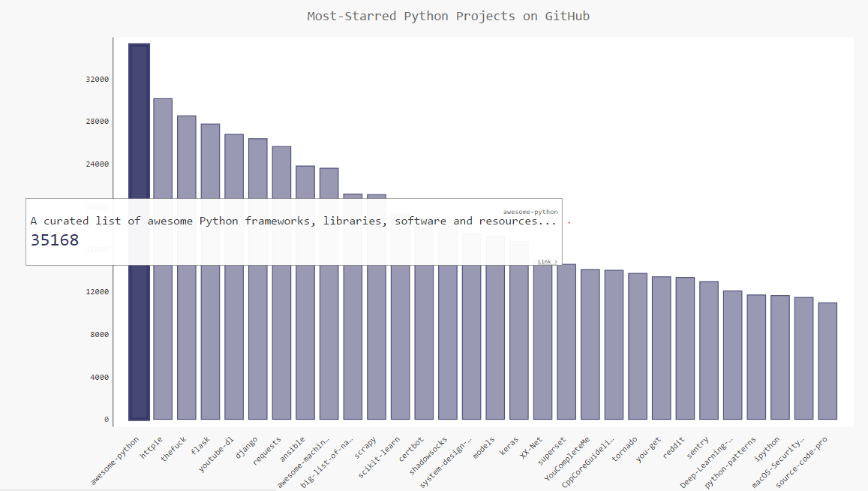Click the 'django' x-axis label
Viewport: 868px width, 491px height.
tap(246, 447)
